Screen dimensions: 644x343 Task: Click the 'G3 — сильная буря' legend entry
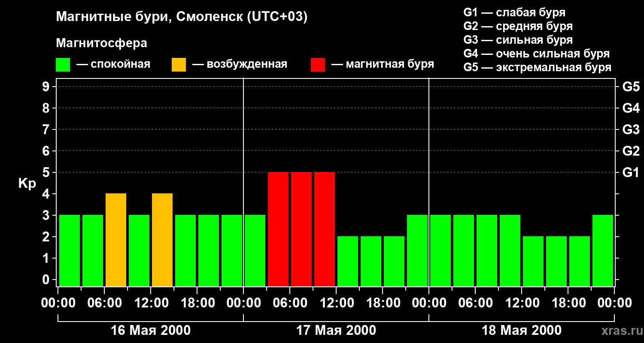click(x=518, y=40)
